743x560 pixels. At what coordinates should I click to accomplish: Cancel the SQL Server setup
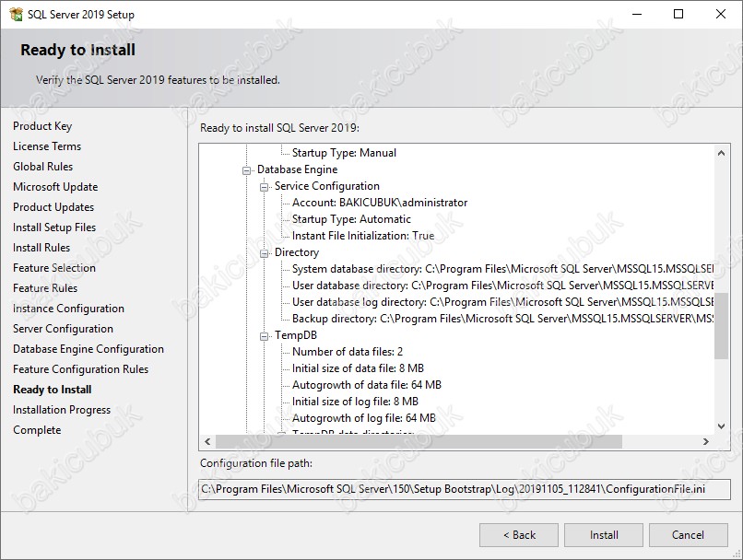click(x=688, y=535)
